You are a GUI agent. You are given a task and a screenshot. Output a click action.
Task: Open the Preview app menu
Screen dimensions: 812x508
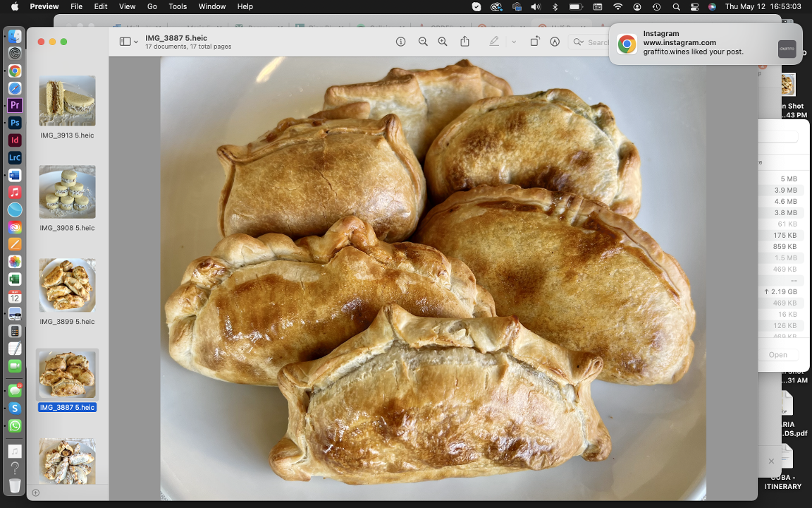point(44,6)
